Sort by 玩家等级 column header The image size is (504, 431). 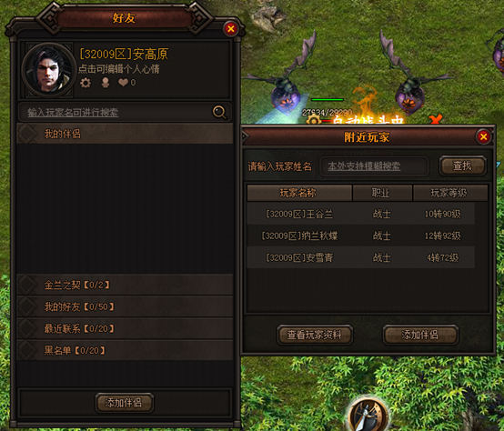pyautogui.click(x=450, y=193)
